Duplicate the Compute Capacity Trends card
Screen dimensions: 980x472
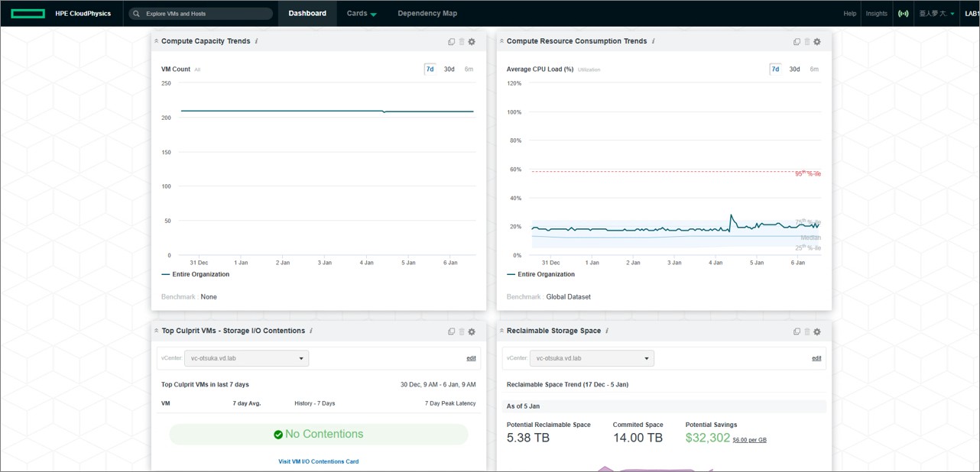click(451, 42)
